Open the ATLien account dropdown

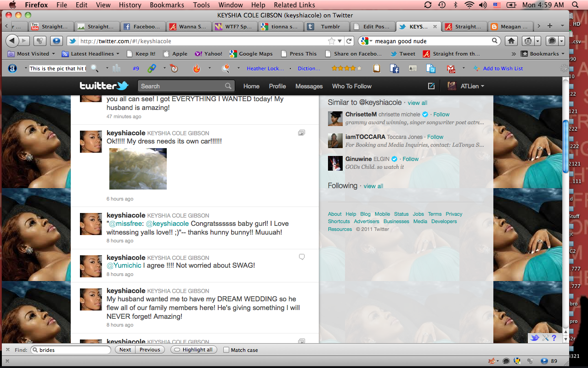pyautogui.click(x=466, y=86)
